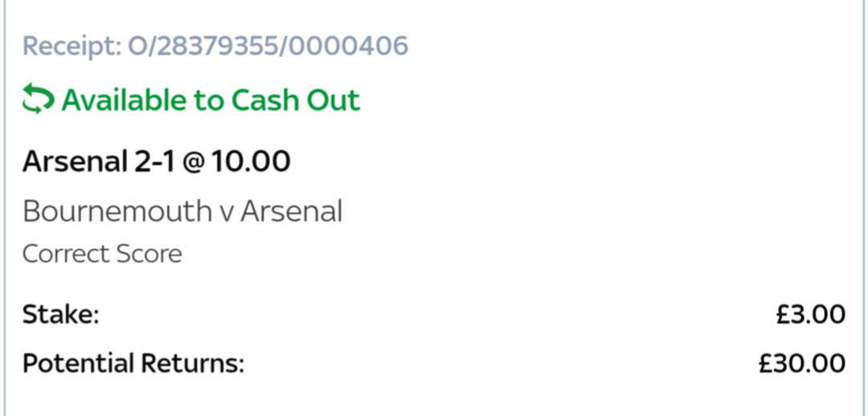This screenshot has width=868, height=416.
Task: Select the Correct Score market label
Action: click(x=102, y=255)
